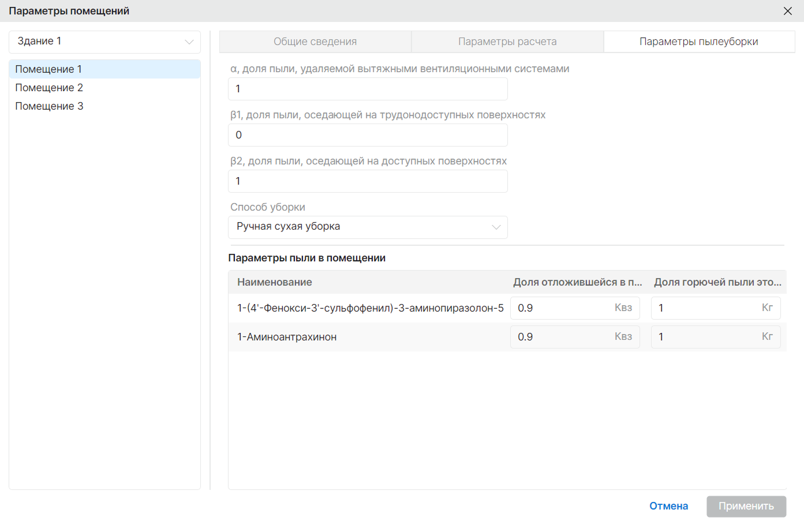Image resolution: width=804 pixels, height=532 pixels.
Task: Edit Кг value for 1-Аминоантрахинон
Action: click(x=716, y=337)
